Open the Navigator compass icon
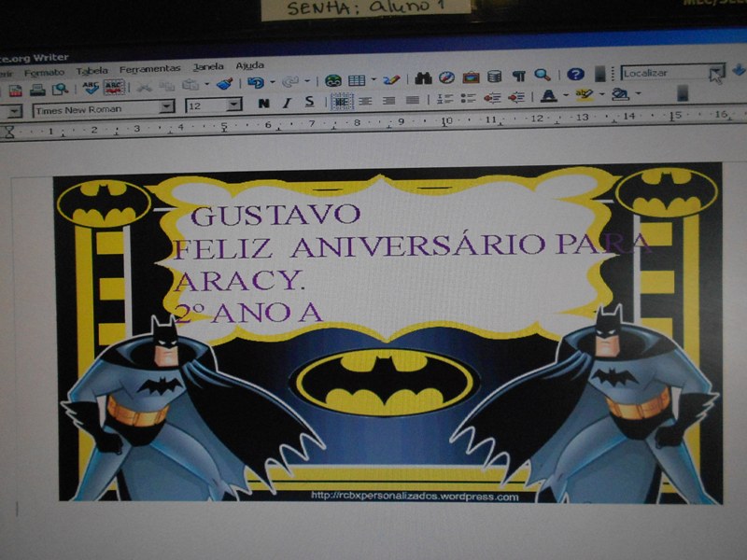The image size is (747, 560). [446, 77]
